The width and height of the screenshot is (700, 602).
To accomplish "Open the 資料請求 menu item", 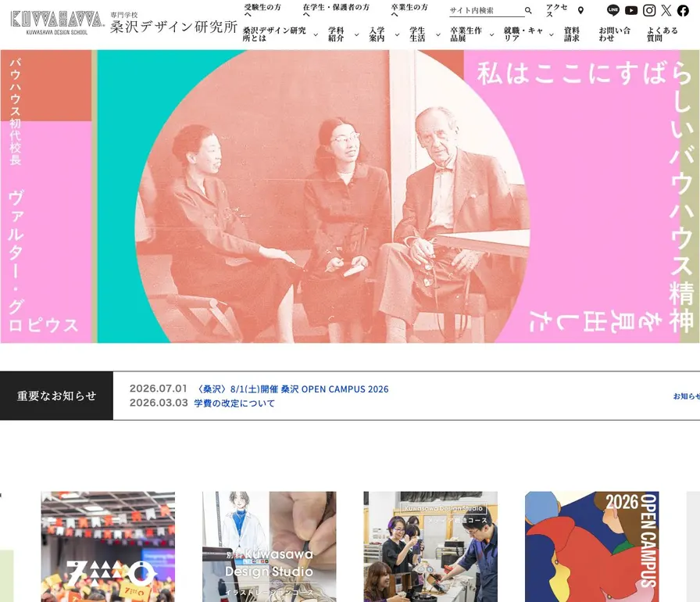I will pos(571,34).
